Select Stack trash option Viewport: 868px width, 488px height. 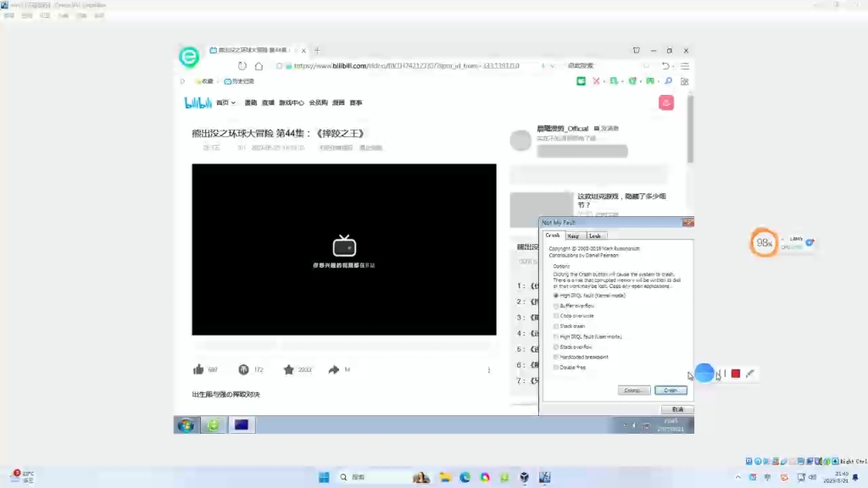[569, 326]
